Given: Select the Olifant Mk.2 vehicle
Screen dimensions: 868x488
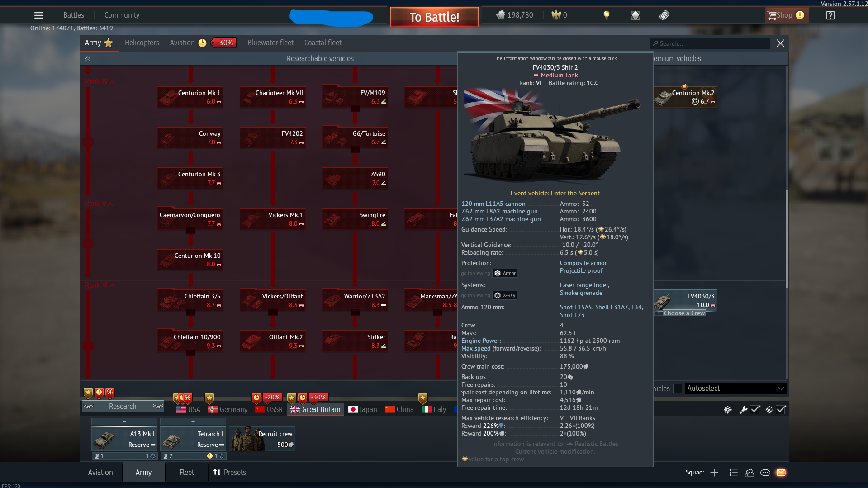Looking at the screenshot, I should (x=273, y=341).
